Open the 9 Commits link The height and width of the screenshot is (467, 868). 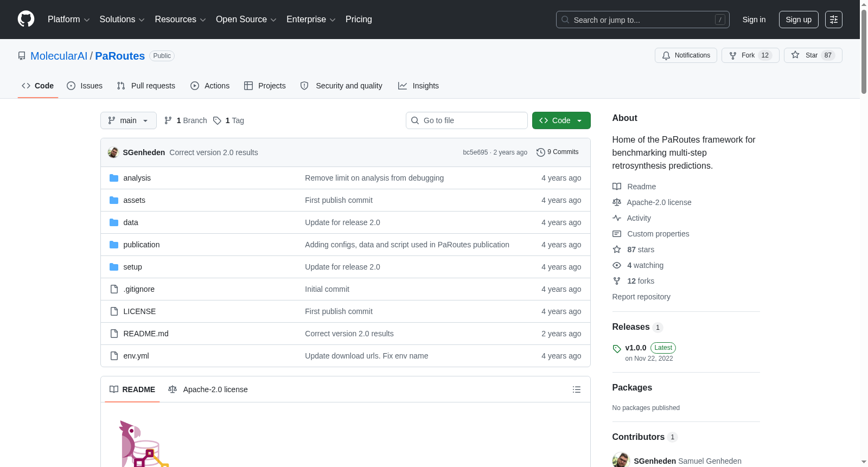pos(558,152)
